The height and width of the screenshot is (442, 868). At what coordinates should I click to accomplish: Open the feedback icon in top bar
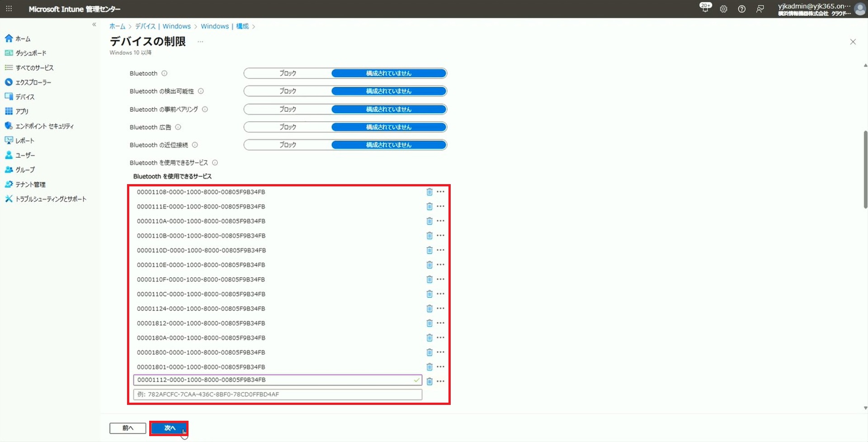point(760,9)
